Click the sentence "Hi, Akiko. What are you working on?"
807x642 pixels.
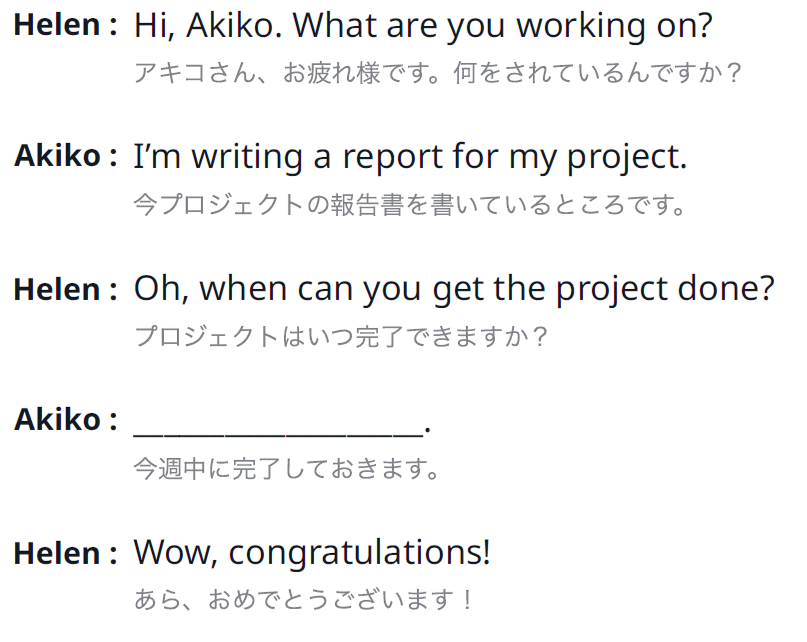click(422, 25)
